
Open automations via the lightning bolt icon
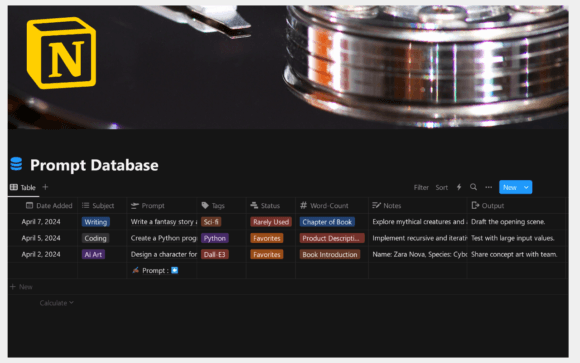459,187
